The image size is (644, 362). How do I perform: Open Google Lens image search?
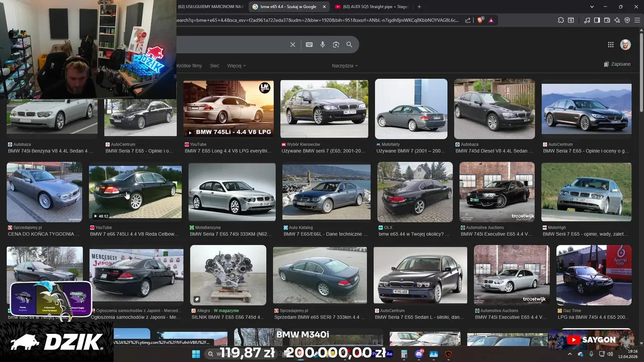click(x=336, y=45)
